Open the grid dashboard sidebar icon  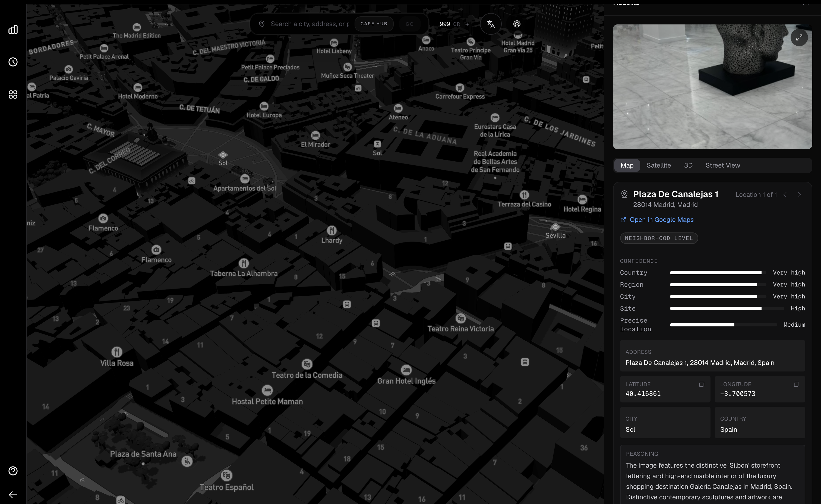(13, 95)
